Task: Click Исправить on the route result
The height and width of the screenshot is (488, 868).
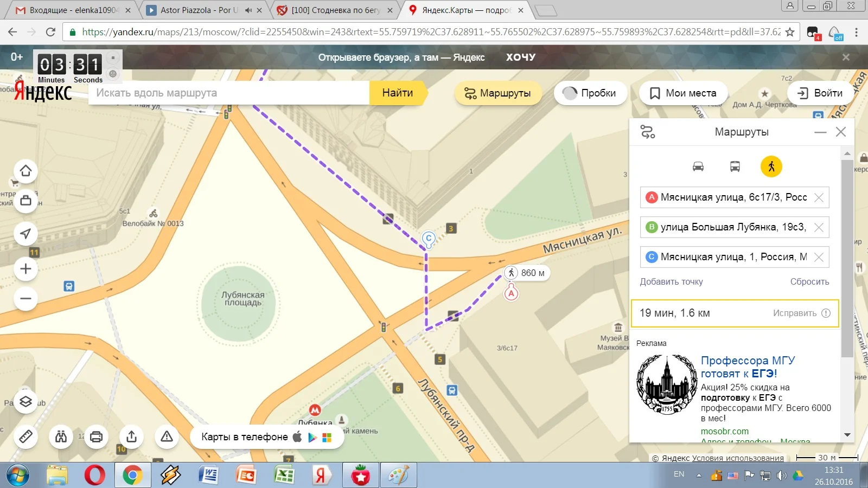Action: [801, 313]
